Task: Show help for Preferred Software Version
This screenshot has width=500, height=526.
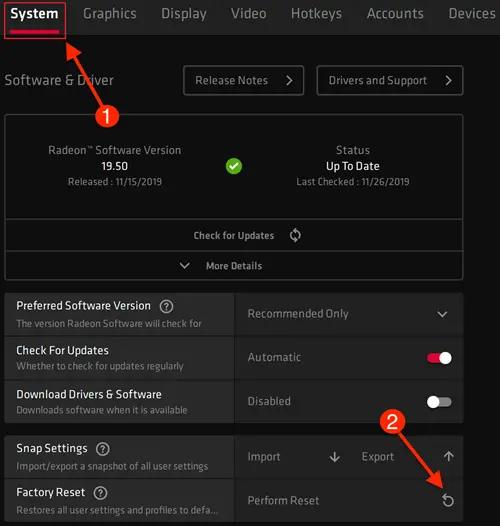Action: coord(166,306)
